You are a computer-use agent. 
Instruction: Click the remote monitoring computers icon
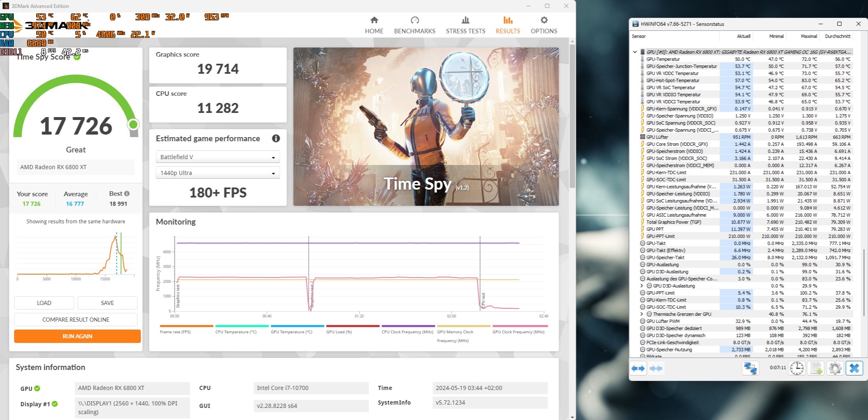[x=750, y=368]
